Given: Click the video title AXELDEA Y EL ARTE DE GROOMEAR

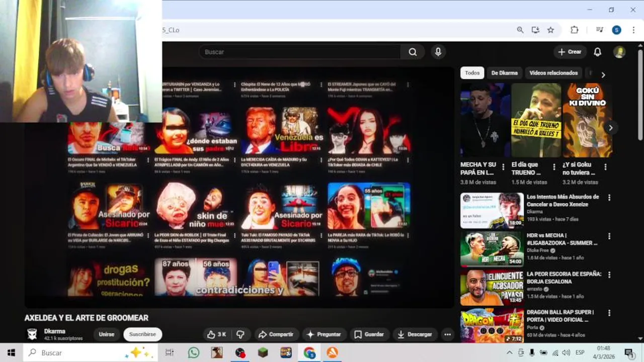Looking at the screenshot, I should click(x=87, y=318).
